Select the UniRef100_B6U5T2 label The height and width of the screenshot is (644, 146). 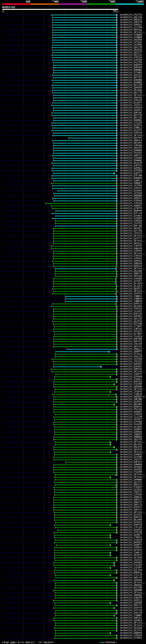point(131,289)
